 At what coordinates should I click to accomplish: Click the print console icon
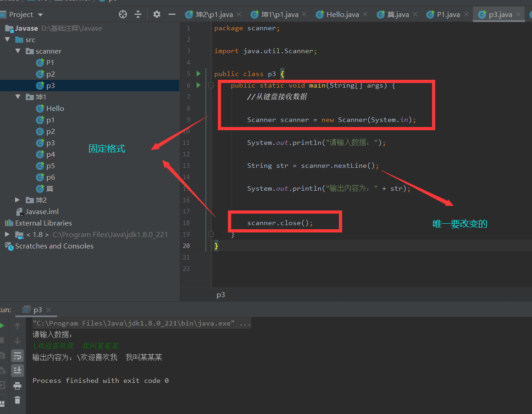[x=17, y=386]
